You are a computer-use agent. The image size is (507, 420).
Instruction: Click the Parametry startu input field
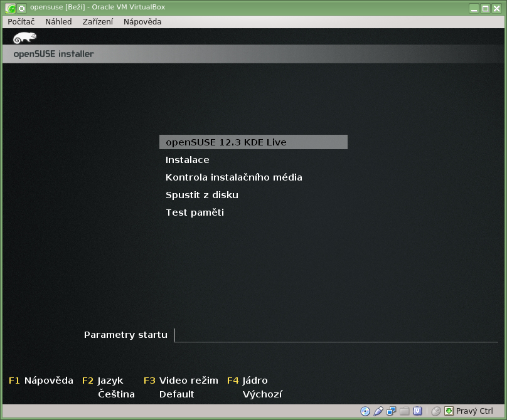coord(336,335)
